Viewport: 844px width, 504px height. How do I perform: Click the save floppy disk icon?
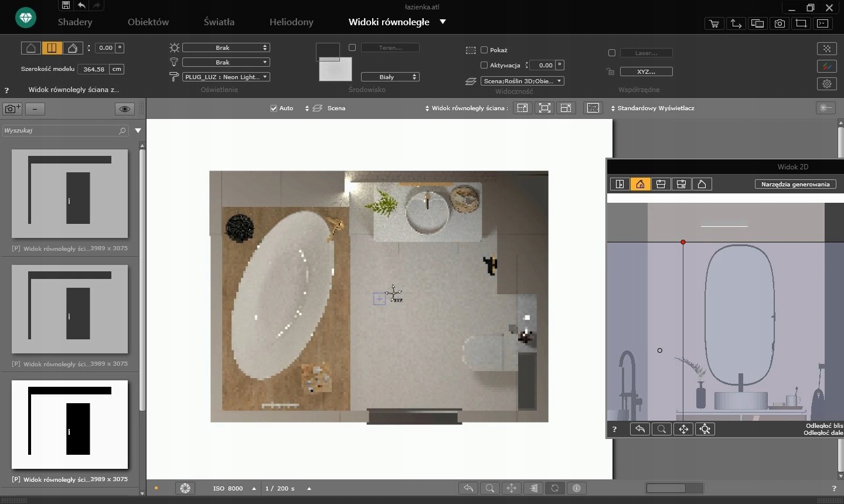point(66,5)
